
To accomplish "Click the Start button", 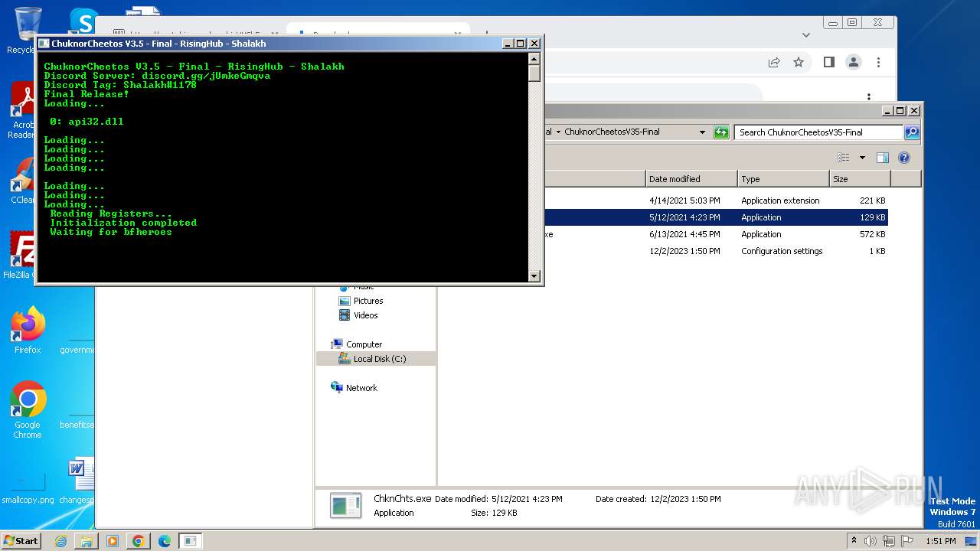I will pos(21,540).
